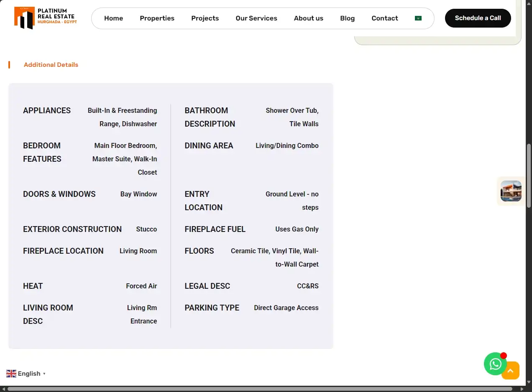This screenshot has height=392, width=532.
Task: Visit the Blog link
Action: pyautogui.click(x=347, y=18)
